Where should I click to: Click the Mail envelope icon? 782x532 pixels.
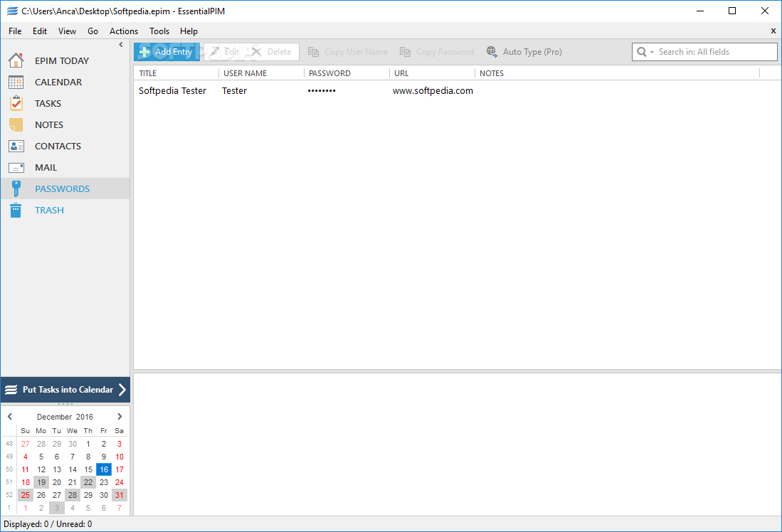point(16,168)
